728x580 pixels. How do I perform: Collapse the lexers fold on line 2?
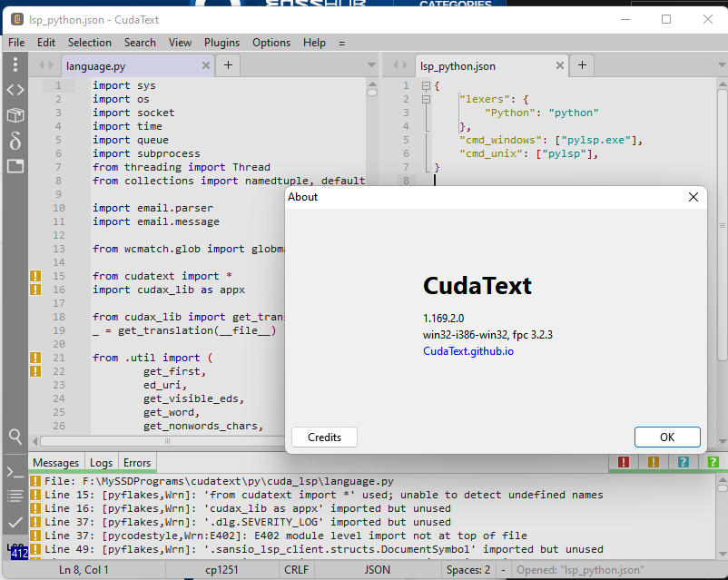pos(426,99)
